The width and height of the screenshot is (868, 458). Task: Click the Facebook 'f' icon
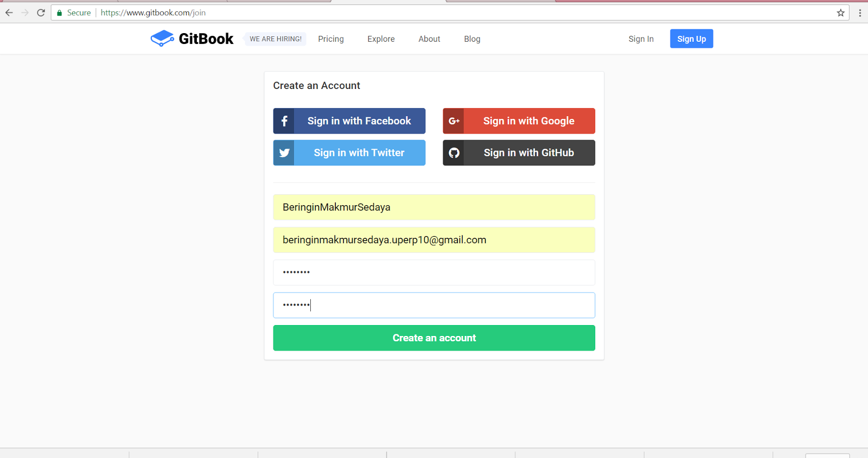pos(284,121)
